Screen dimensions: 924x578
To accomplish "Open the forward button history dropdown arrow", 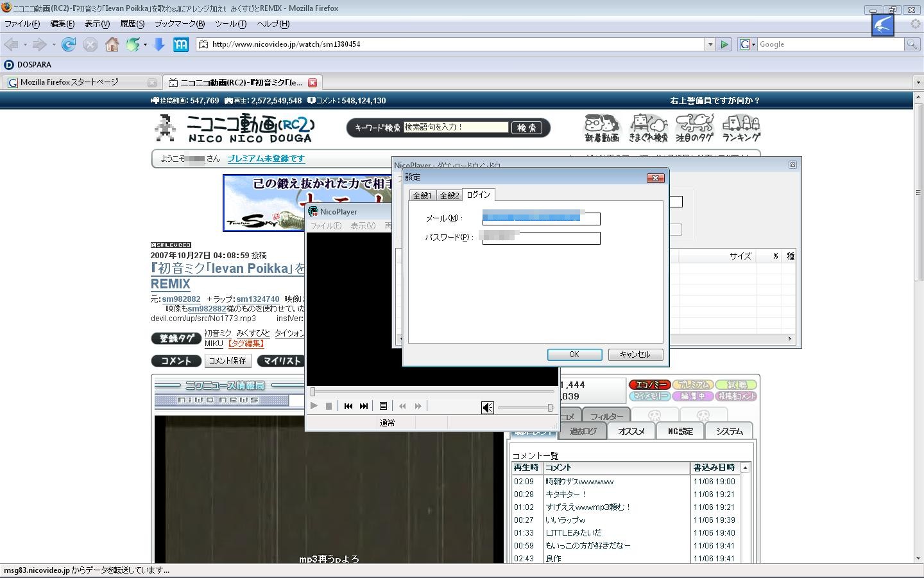I will [53, 44].
